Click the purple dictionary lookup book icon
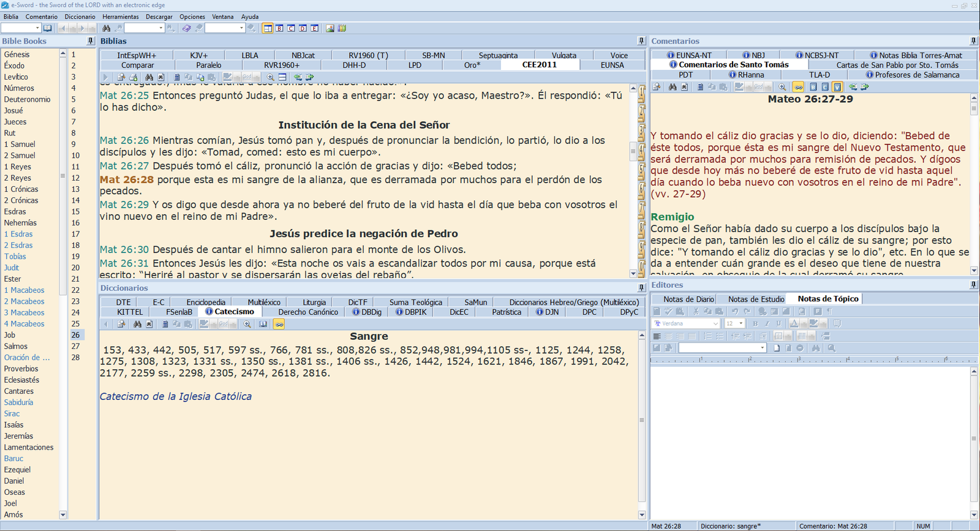This screenshot has width=980, height=531. pyautogui.click(x=187, y=28)
